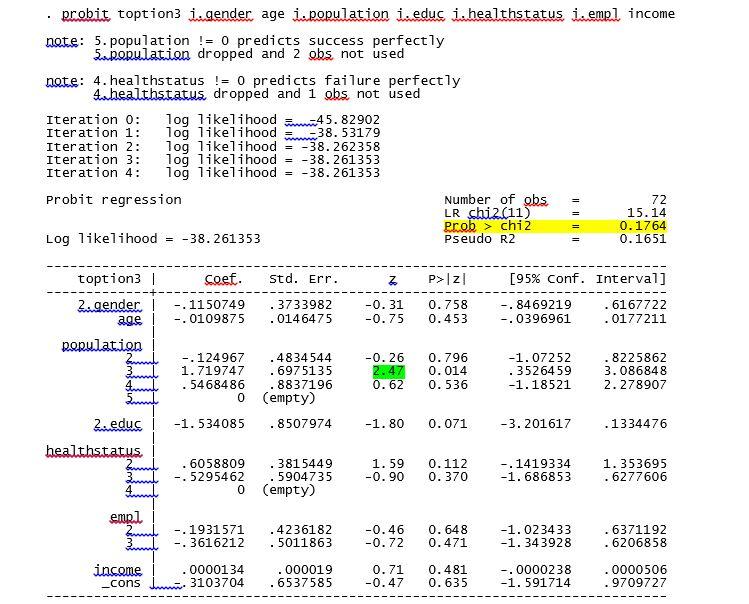Click the green-highlighted z value 2.47
Image resolution: width=749 pixels, height=604 pixels.
point(388,371)
